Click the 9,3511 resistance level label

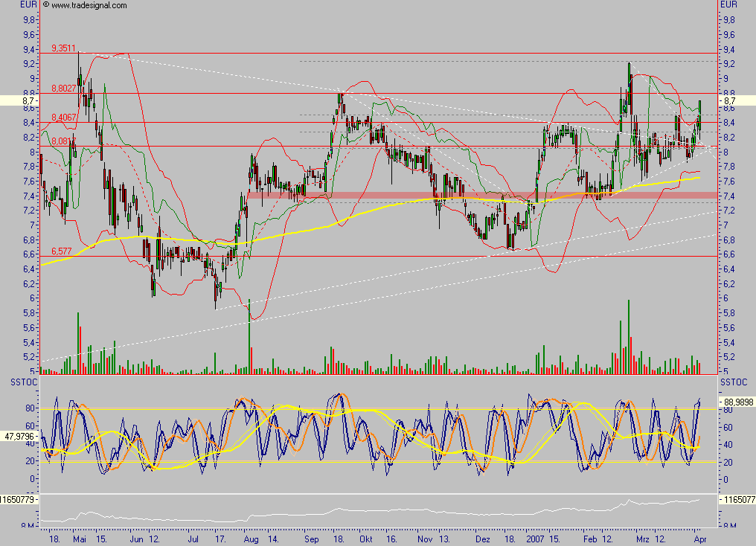pyautogui.click(x=63, y=48)
